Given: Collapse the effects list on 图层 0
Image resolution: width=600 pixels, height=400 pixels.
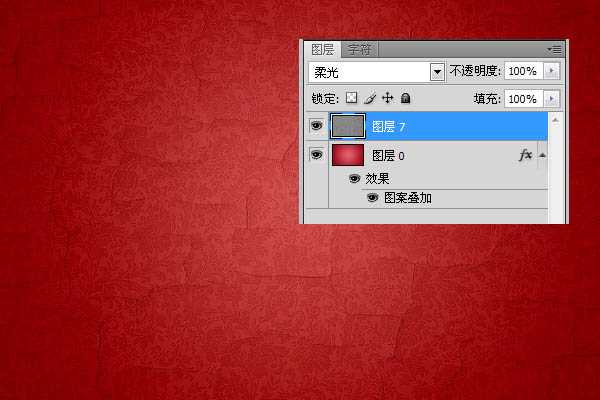Looking at the screenshot, I should coord(541,155).
